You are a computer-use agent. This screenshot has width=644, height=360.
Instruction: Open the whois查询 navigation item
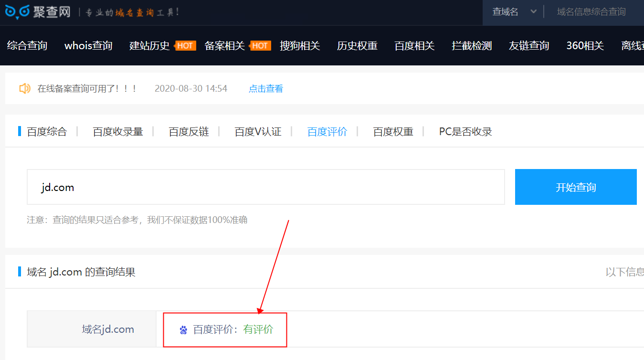coord(88,45)
